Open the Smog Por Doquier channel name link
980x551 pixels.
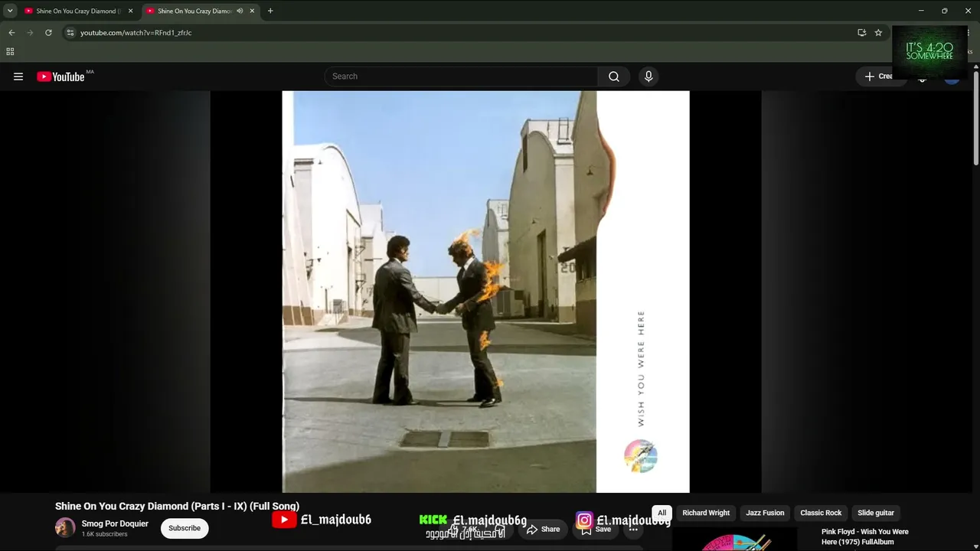115,523
